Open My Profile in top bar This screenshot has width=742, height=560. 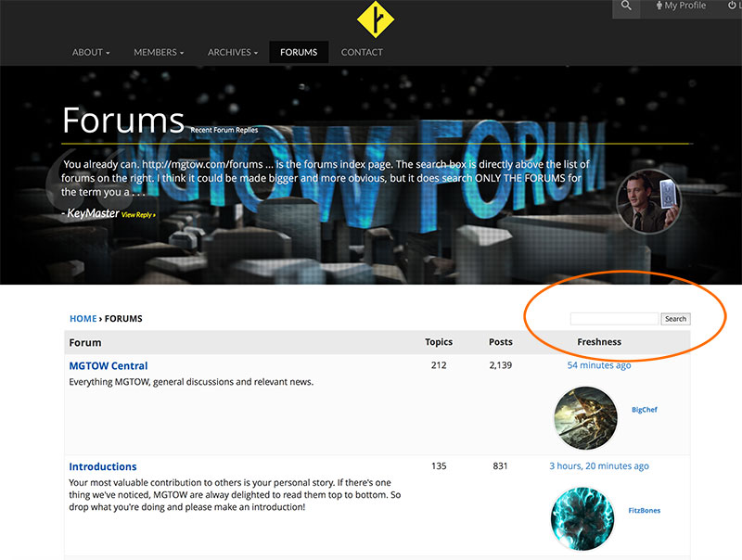[x=681, y=6]
